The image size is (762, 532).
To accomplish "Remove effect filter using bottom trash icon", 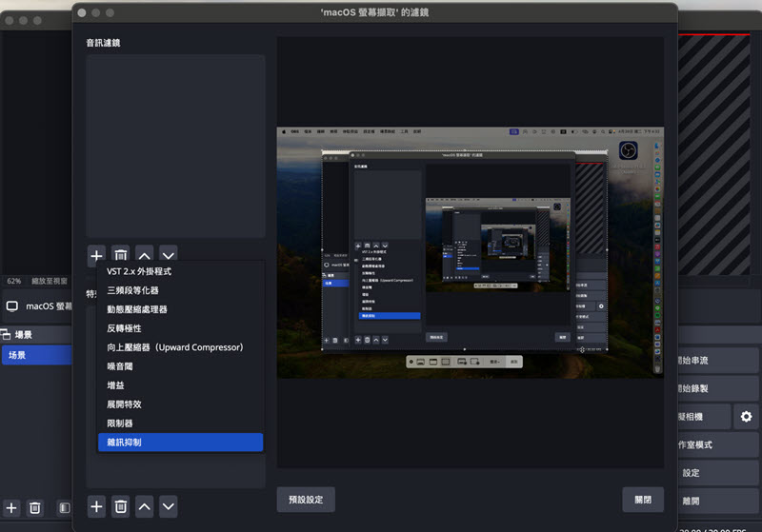I will pos(121,506).
